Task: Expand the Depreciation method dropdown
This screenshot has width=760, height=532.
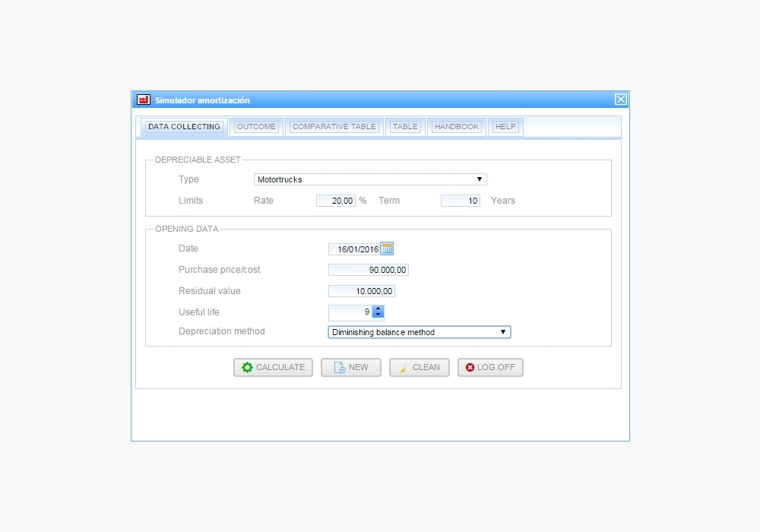Action: (419, 332)
